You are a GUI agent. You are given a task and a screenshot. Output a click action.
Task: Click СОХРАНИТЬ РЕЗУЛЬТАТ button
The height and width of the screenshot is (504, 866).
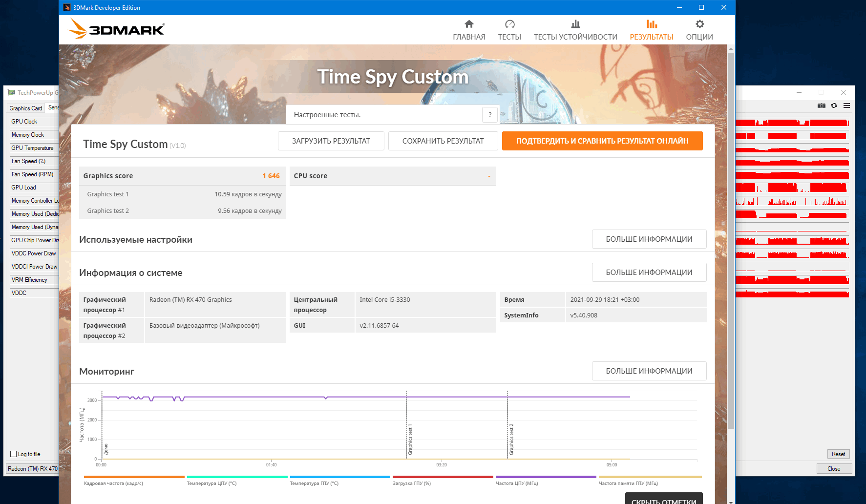click(443, 141)
